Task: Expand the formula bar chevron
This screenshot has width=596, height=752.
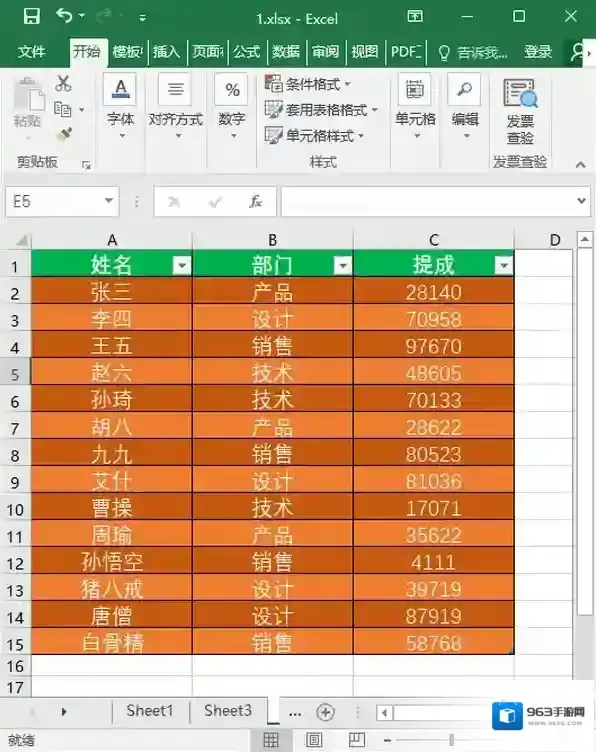Action: coord(581,200)
